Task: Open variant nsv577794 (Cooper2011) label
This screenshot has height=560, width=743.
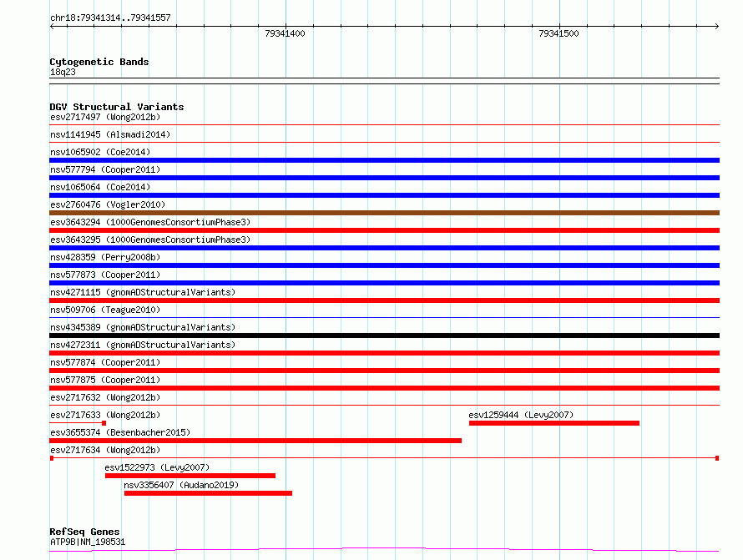Action: click(x=105, y=169)
